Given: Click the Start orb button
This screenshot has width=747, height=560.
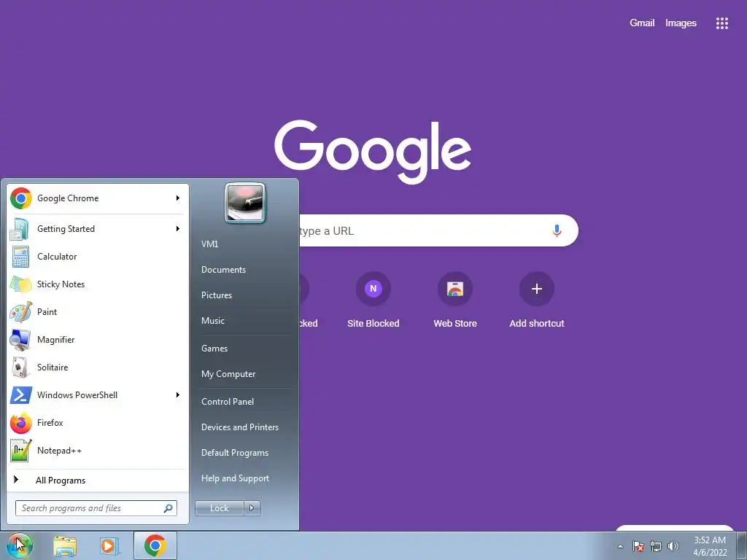Looking at the screenshot, I should 19,545.
